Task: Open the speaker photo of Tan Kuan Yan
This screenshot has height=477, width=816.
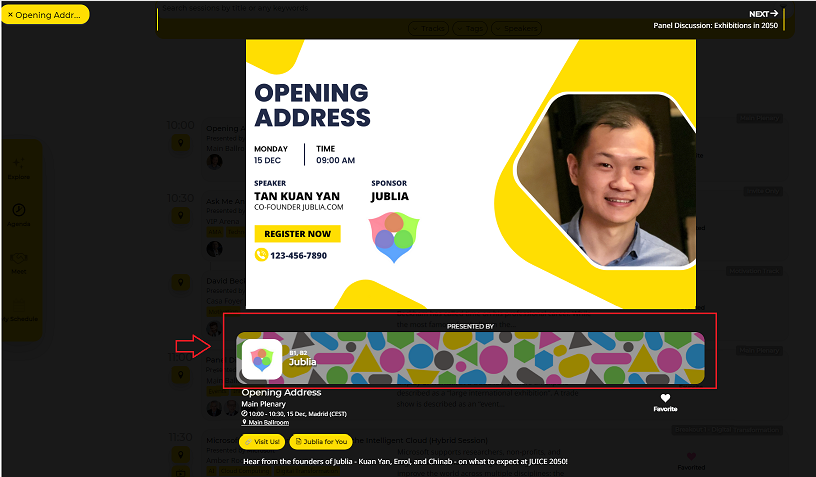Action: coord(605,180)
